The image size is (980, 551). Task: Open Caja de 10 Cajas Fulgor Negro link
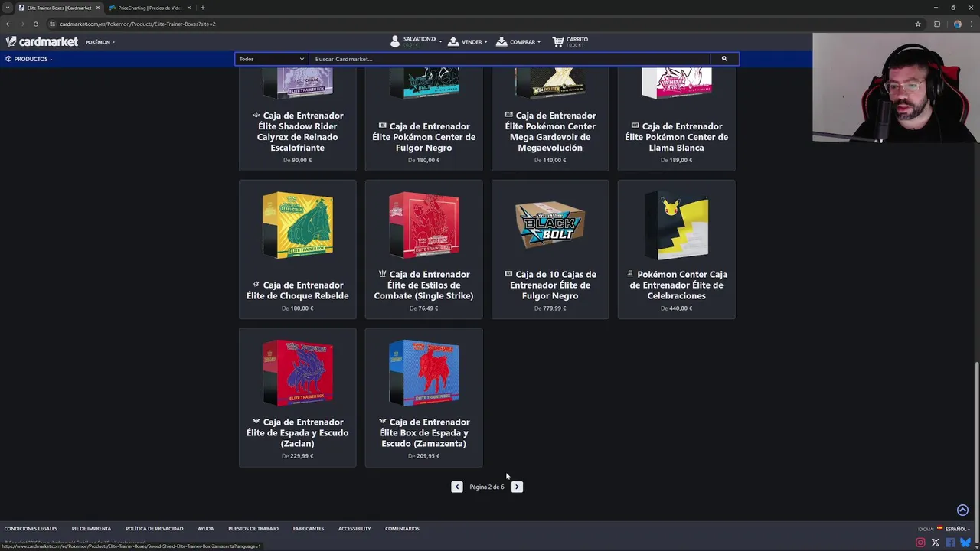550,285
